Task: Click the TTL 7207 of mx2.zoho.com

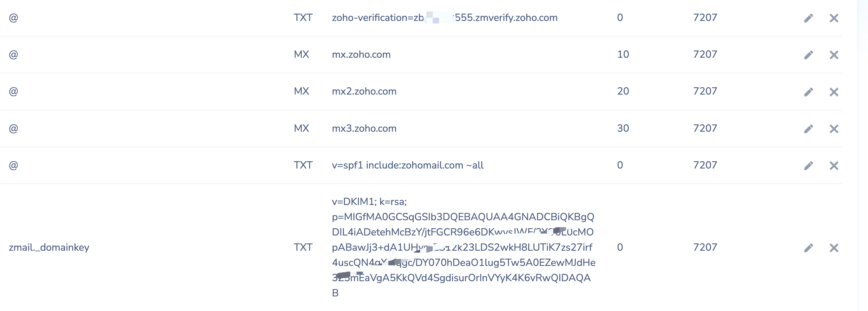Action: (705, 91)
